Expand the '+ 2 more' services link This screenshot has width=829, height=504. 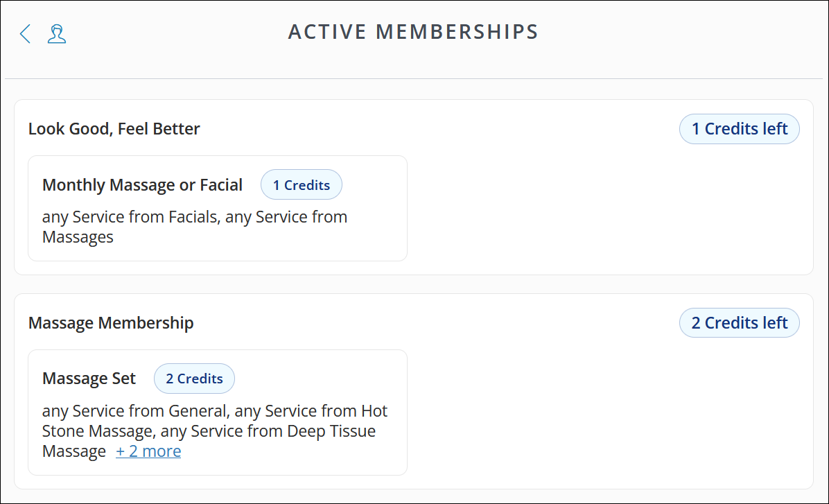pos(148,451)
